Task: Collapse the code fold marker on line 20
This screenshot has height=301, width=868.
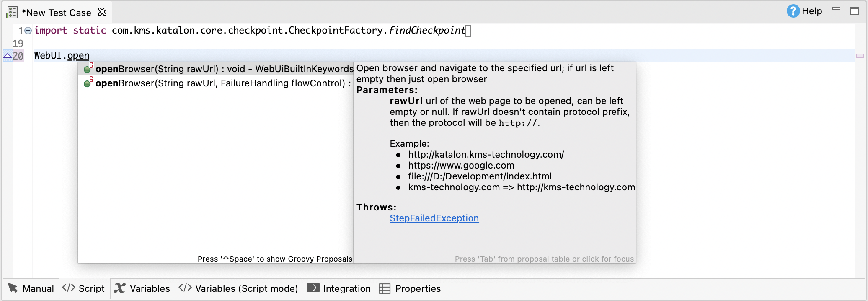Action: coord(7,55)
